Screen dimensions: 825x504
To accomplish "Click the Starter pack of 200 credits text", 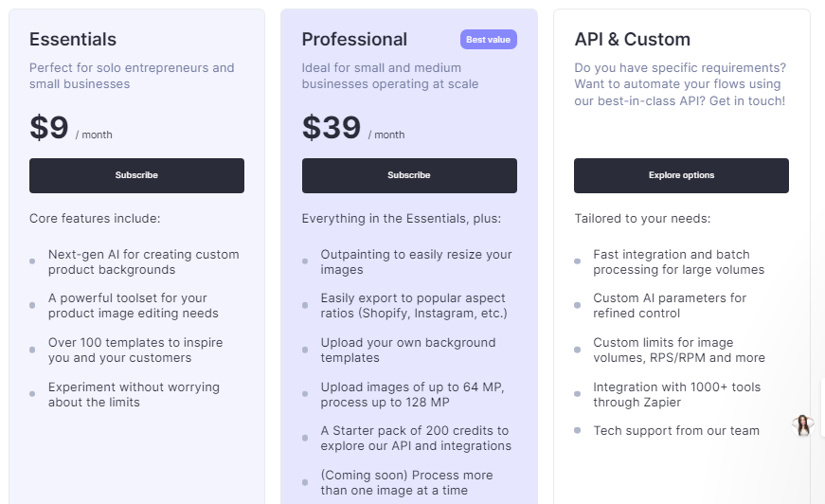I will 416,438.
